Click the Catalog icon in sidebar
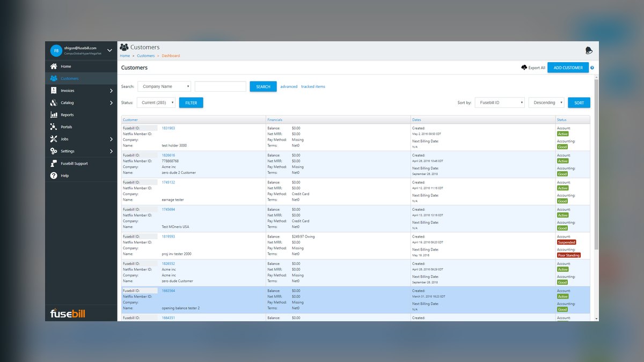 pos(54,102)
